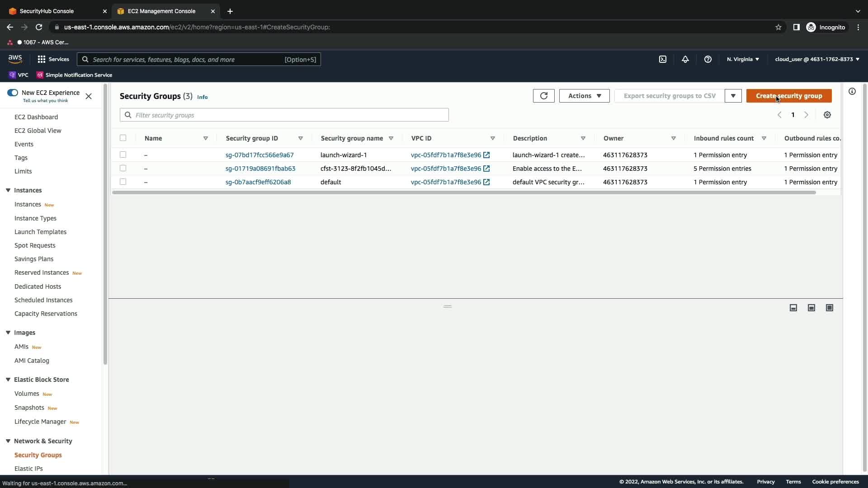Open the Actions dropdown
The height and width of the screenshot is (488, 868).
(584, 96)
